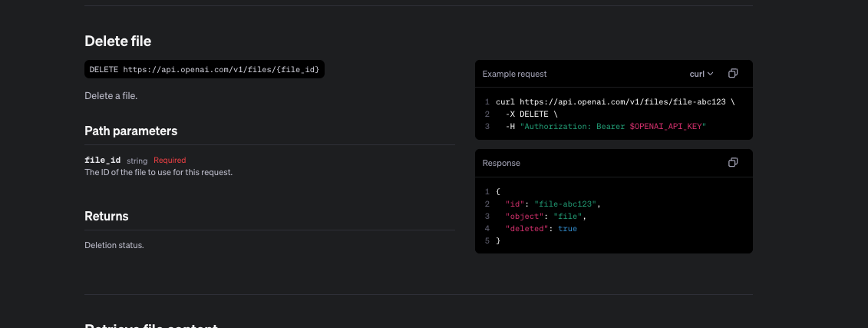Click the "Deletion status." description text
The image size is (868, 328).
pyautogui.click(x=114, y=245)
